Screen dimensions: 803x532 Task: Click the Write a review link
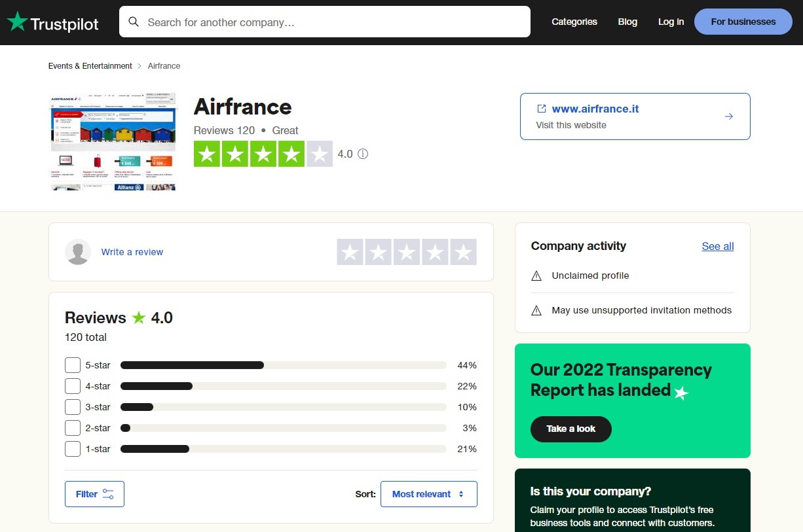click(x=132, y=252)
